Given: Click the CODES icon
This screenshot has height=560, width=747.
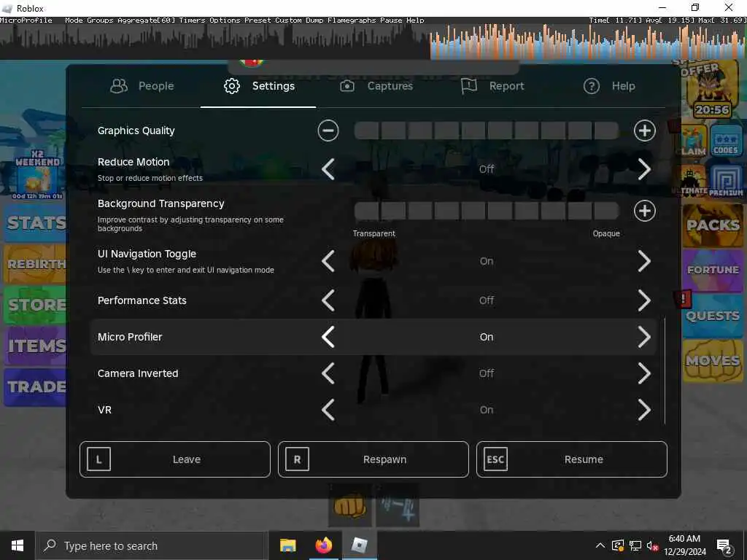Looking at the screenshot, I should (x=726, y=141).
